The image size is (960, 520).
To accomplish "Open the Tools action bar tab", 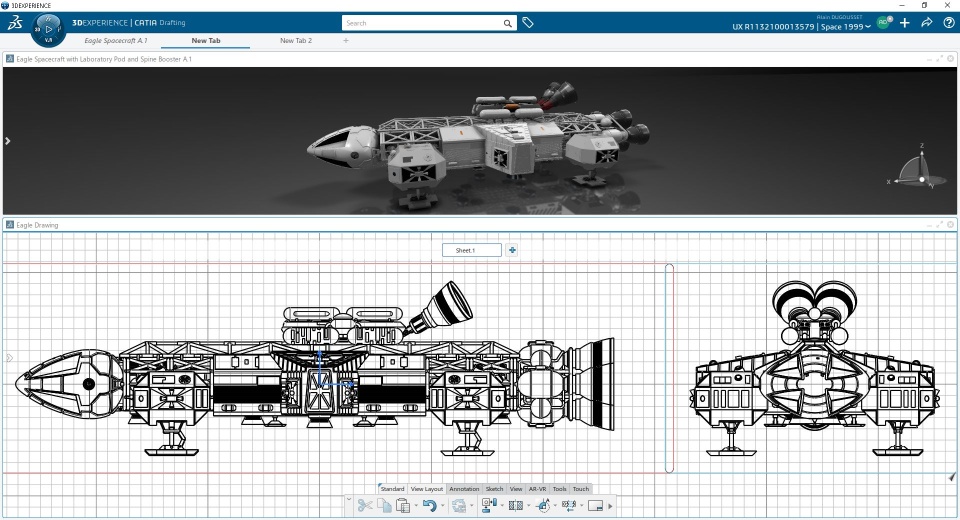I will click(560, 489).
